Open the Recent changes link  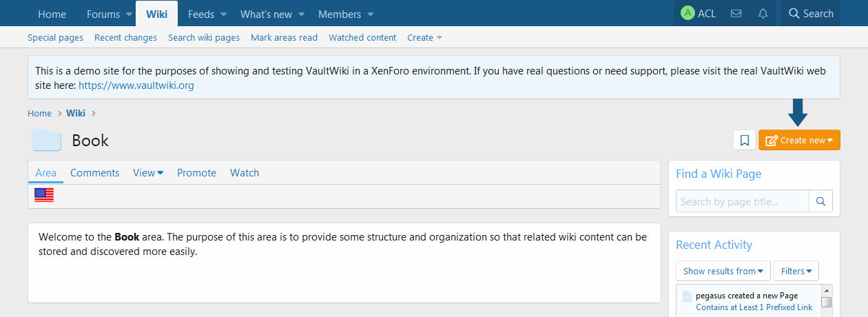(125, 38)
